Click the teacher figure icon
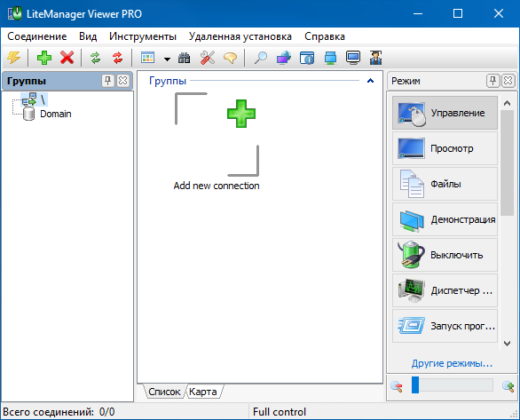 375,58
